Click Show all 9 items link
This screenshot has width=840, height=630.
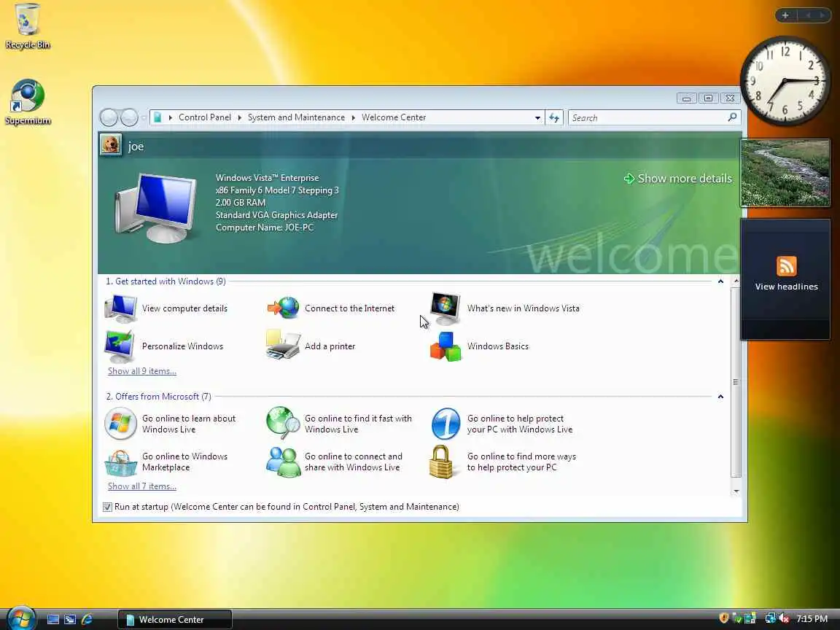[x=142, y=371]
